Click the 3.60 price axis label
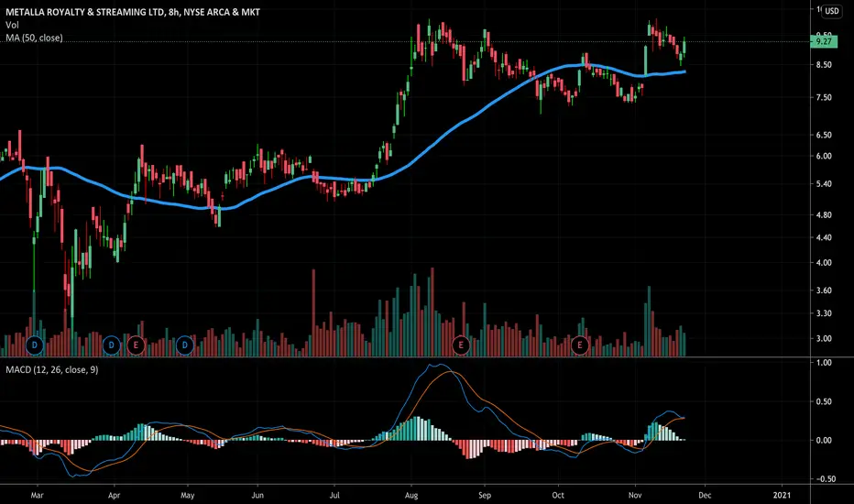 pyautogui.click(x=824, y=290)
